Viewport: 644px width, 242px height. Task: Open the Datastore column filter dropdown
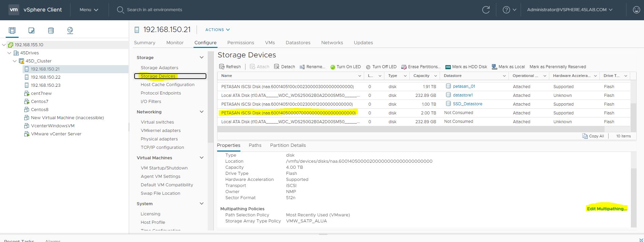coord(504,76)
